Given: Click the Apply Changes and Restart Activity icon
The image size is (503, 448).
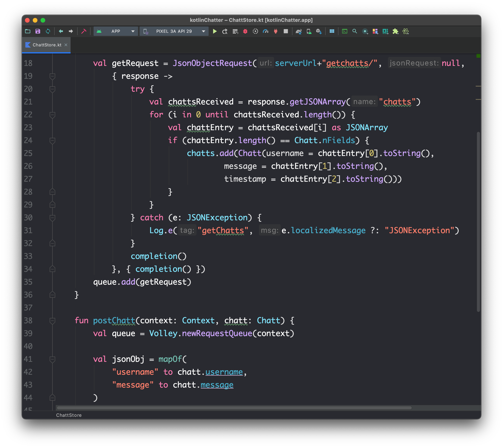Looking at the screenshot, I should click(x=225, y=31).
